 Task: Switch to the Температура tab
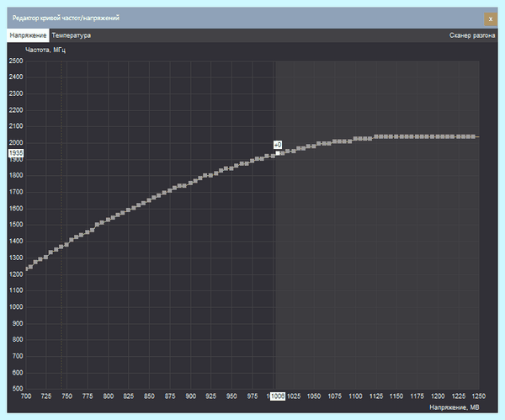pyautogui.click(x=72, y=35)
